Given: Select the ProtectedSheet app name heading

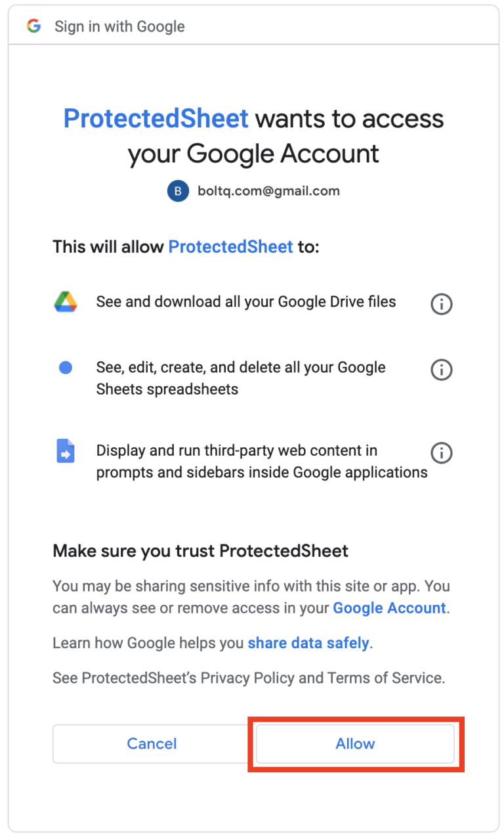Looking at the screenshot, I should pos(156,118).
